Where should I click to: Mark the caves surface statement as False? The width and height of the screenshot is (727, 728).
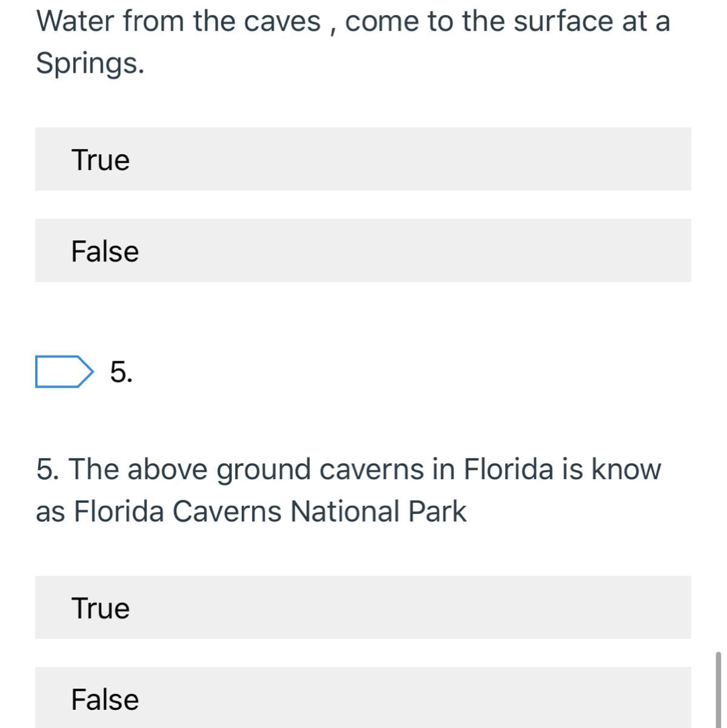tap(363, 251)
